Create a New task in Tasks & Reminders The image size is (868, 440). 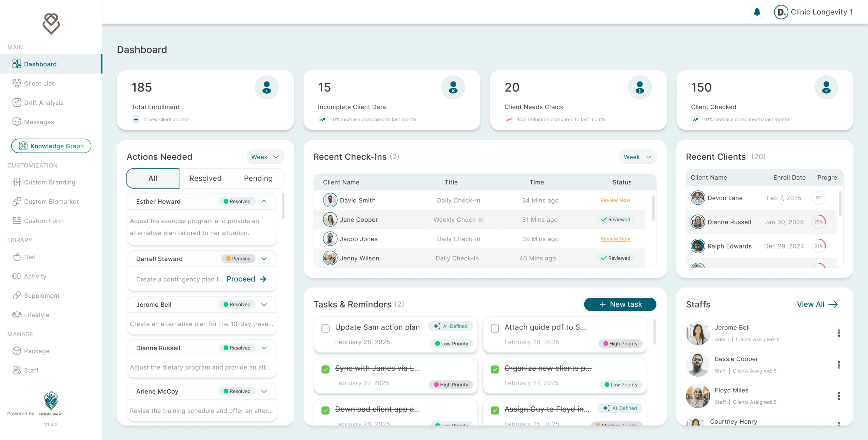pyautogui.click(x=620, y=304)
